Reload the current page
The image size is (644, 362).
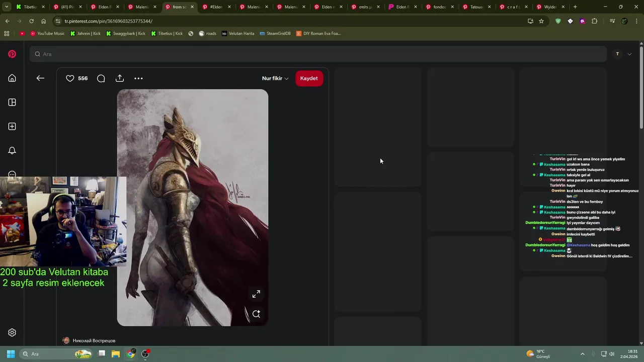pos(31,21)
